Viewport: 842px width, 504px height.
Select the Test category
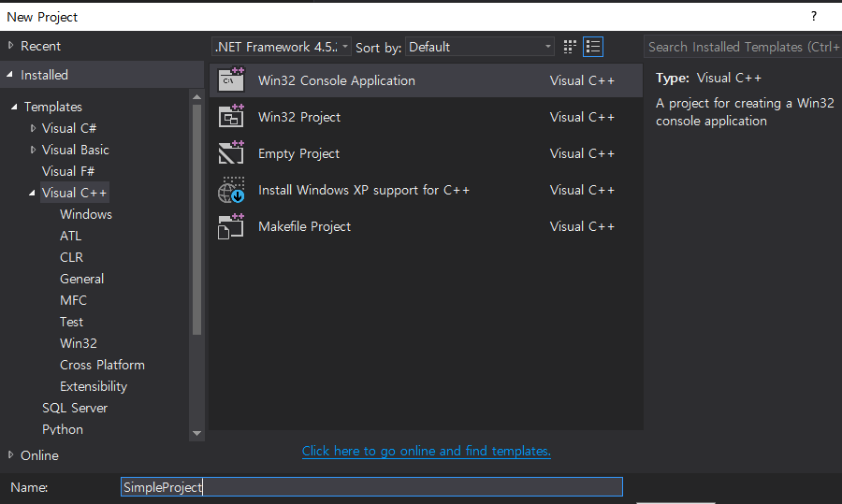pyautogui.click(x=71, y=322)
